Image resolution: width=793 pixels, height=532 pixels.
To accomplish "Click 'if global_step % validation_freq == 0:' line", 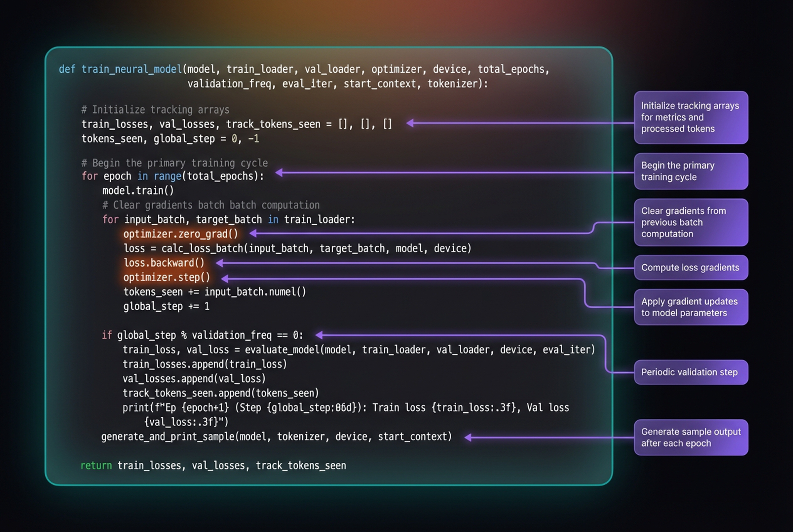I will click(203, 335).
